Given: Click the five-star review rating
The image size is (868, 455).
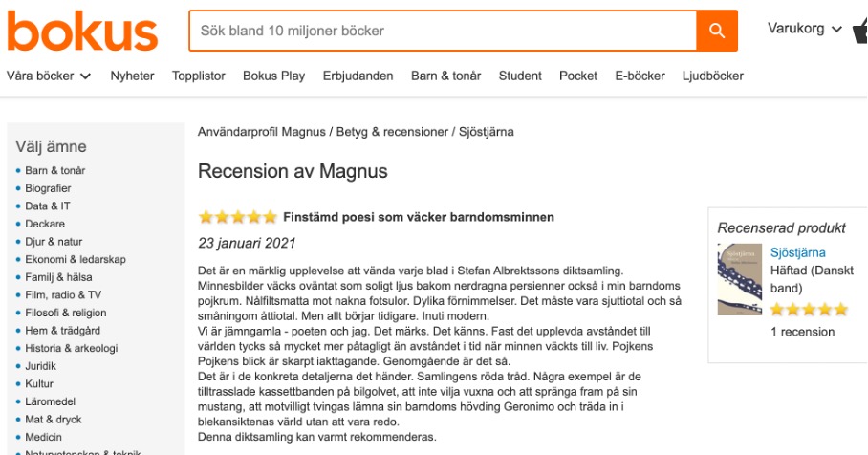Looking at the screenshot, I should pos(238,217).
